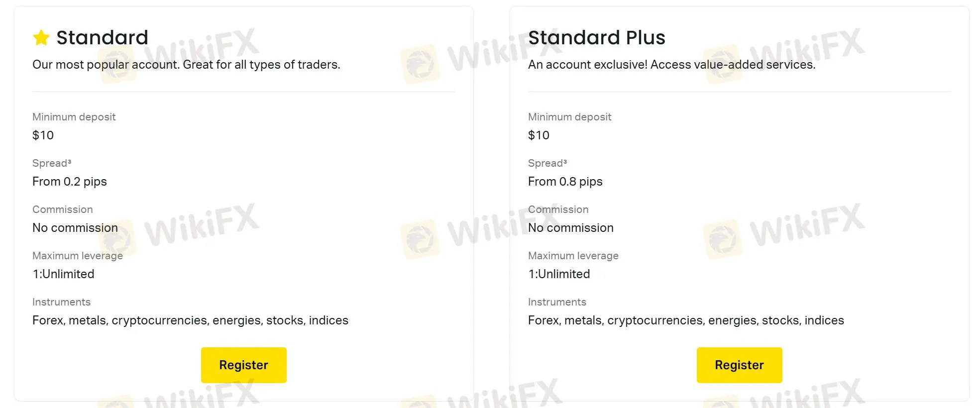Click the $10 deposit value under Standard Plus
The image size is (980, 408).
click(539, 135)
